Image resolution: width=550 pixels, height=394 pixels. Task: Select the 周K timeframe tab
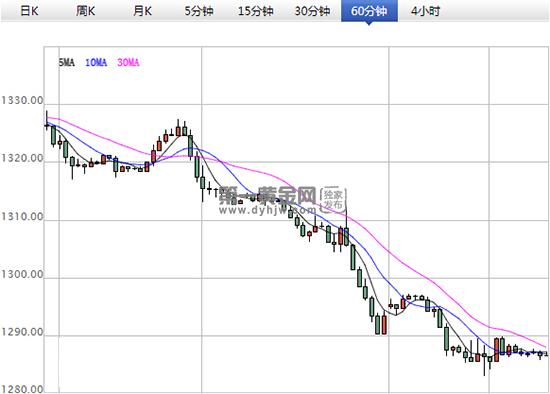[86, 11]
